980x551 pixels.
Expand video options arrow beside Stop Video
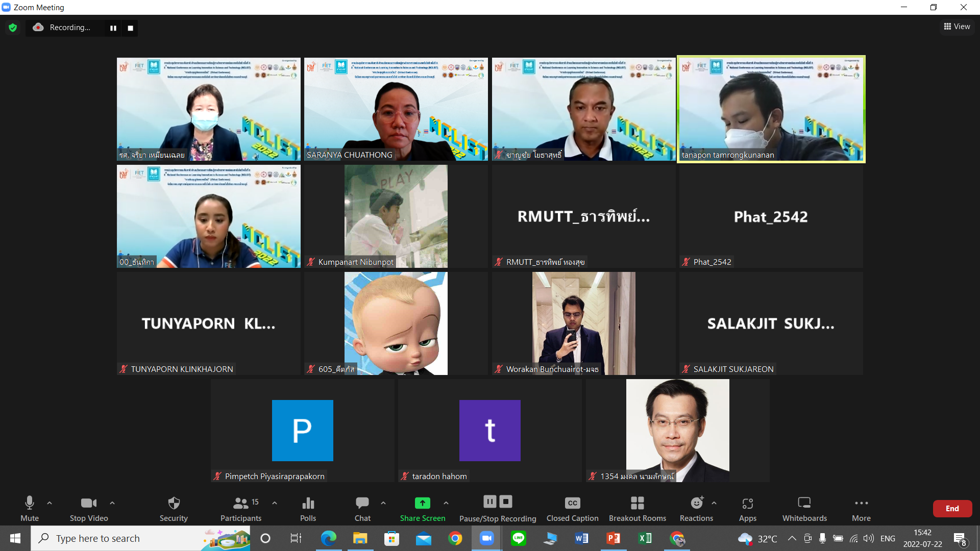pos(112,503)
